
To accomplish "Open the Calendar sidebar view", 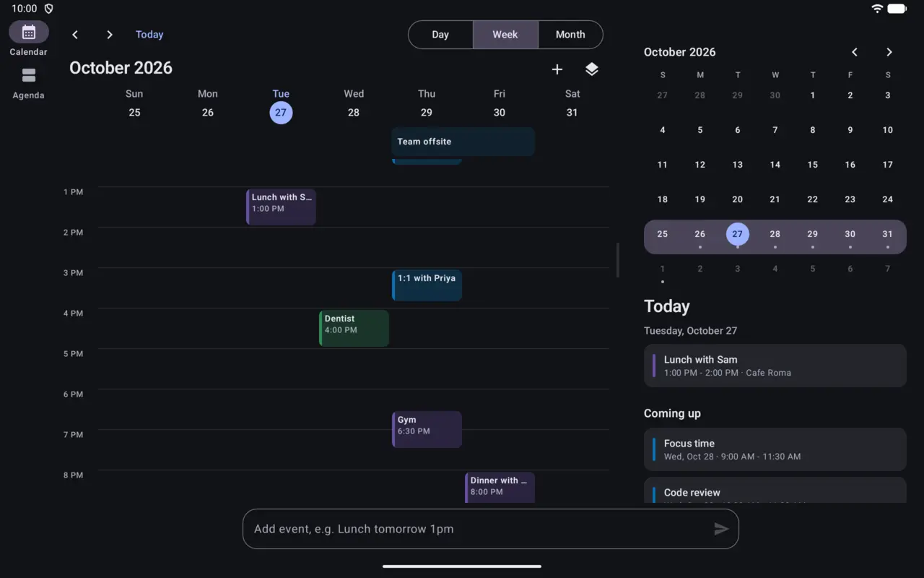I will click(29, 38).
